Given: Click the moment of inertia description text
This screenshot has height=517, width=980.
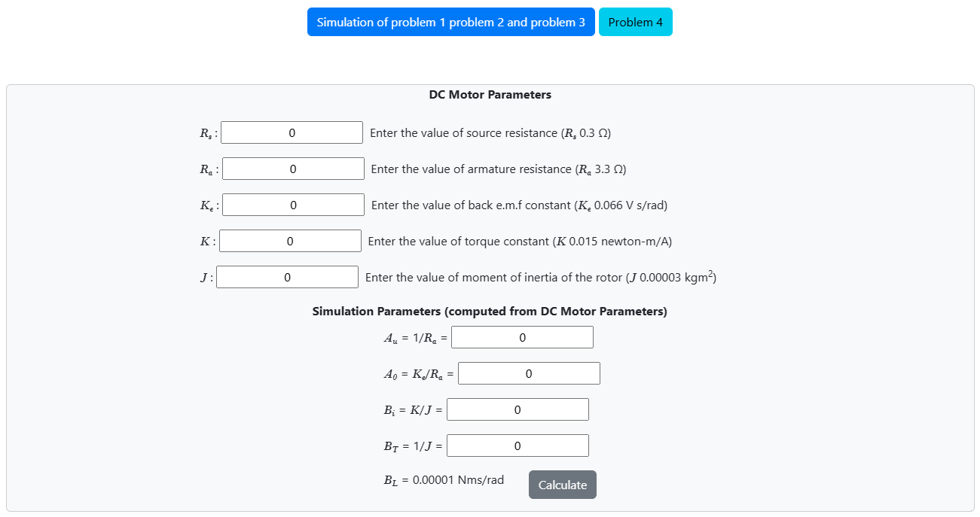Looking at the screenshot, I should [x=540, y=278].
